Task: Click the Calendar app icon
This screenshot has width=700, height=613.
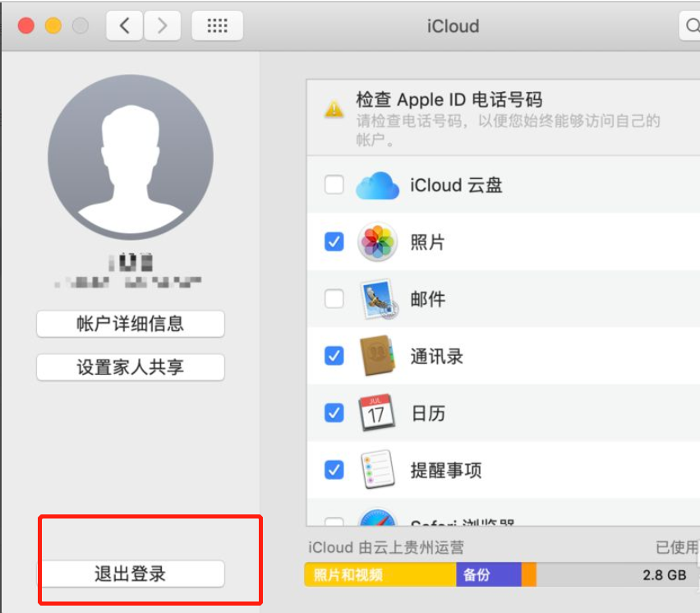Action: pyautogui.click(x=378, y=413)
